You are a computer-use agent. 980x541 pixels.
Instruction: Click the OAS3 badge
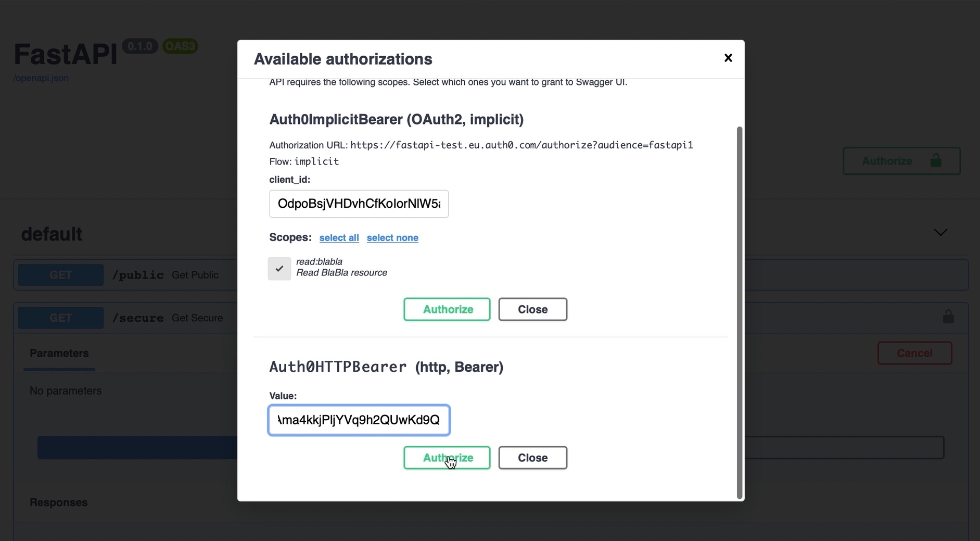180,46
